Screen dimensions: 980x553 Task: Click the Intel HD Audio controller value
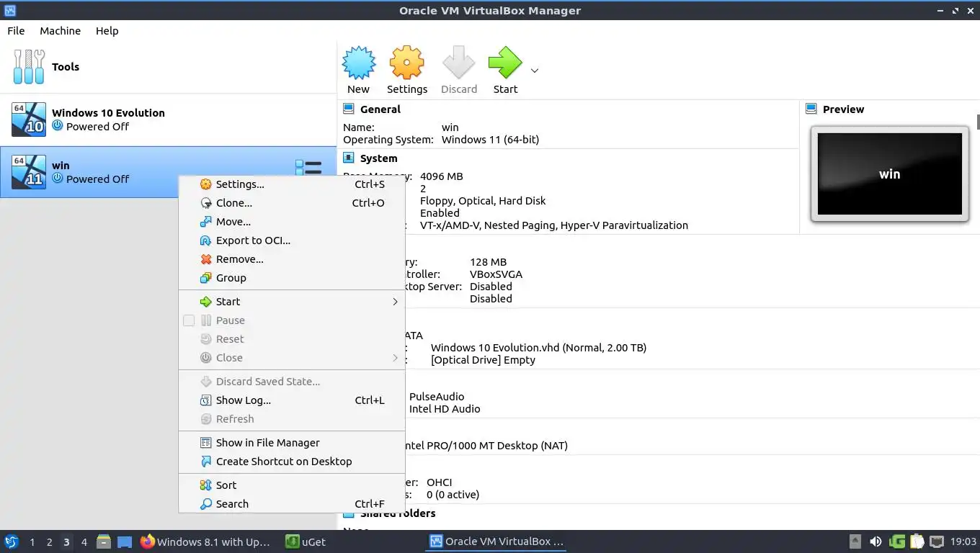445,409
